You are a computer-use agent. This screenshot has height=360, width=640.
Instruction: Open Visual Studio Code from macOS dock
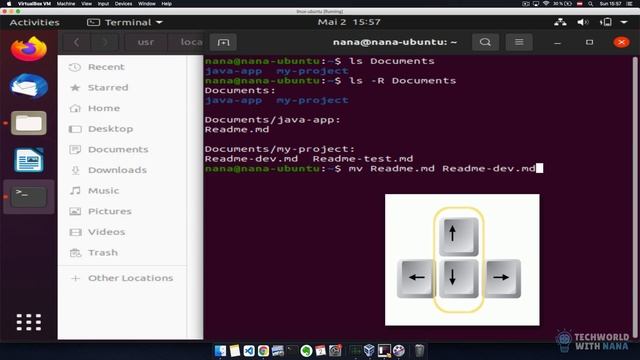[x=249, y=350]
